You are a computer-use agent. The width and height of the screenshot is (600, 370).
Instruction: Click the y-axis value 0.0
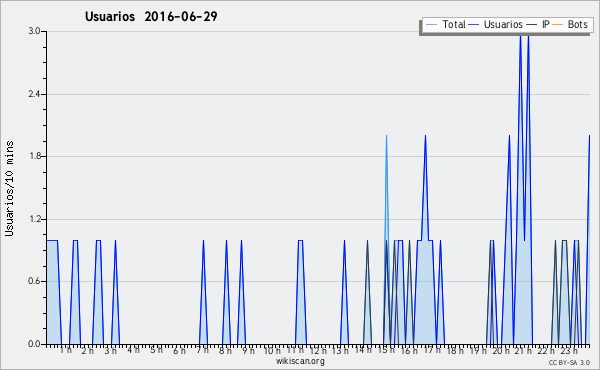pyautogui.click(x=34, y=344)
